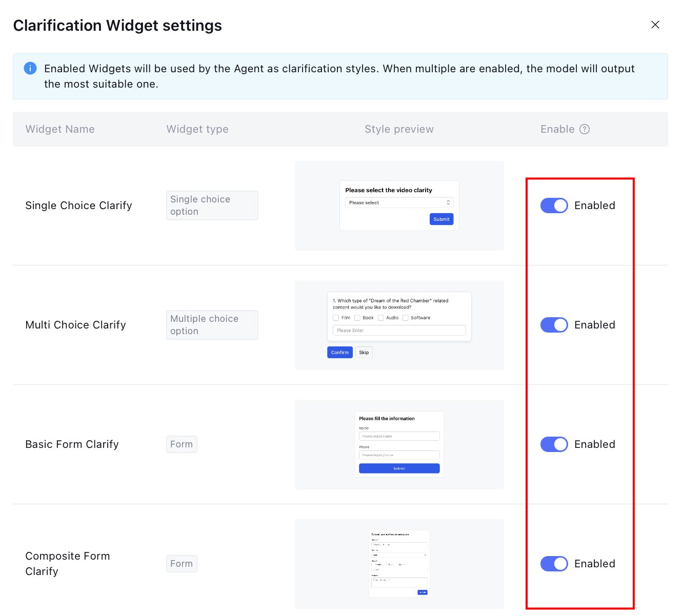This screenshot has width=684, height=616.
Task: Open the 'Please select' dropdown in preview
Action: (x=399, y=203)
